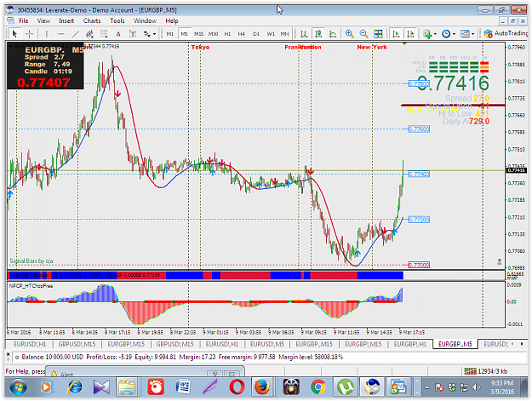This screenshot has width=532, height=401.
Task: Toggle H1 timeframe
Action: pyautogui.click(x=227, y=33)
